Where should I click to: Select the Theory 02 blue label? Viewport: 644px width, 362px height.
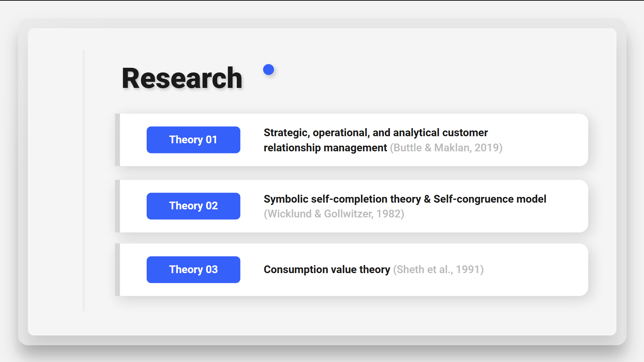click(x=193, y=206)
